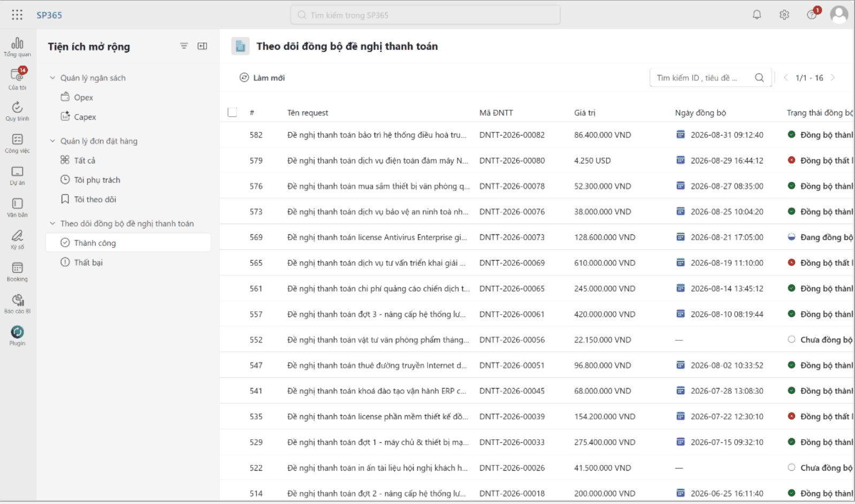Collapse the Quản lý đơn đặt hàng group

click(x=52, y=141)
